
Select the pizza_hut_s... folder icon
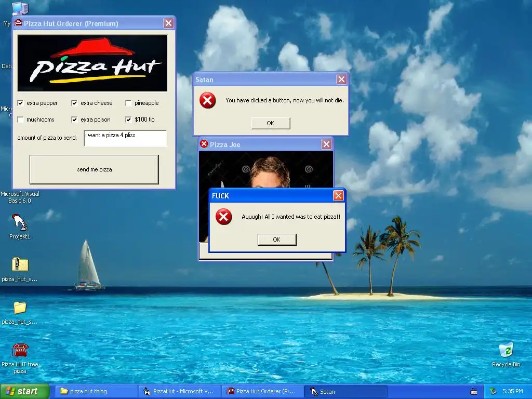click(20, 312)
